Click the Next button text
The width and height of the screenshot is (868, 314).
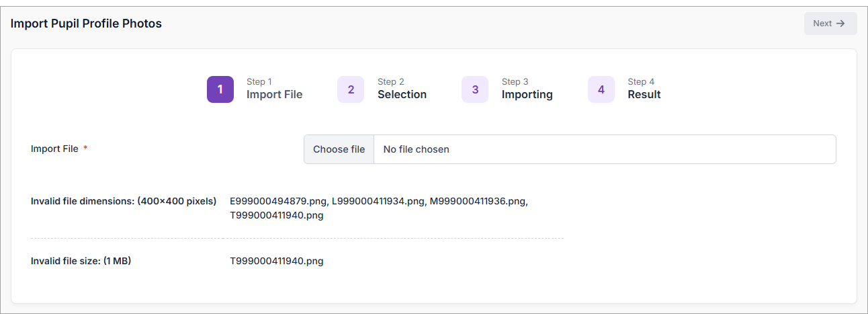pos(822,24)
